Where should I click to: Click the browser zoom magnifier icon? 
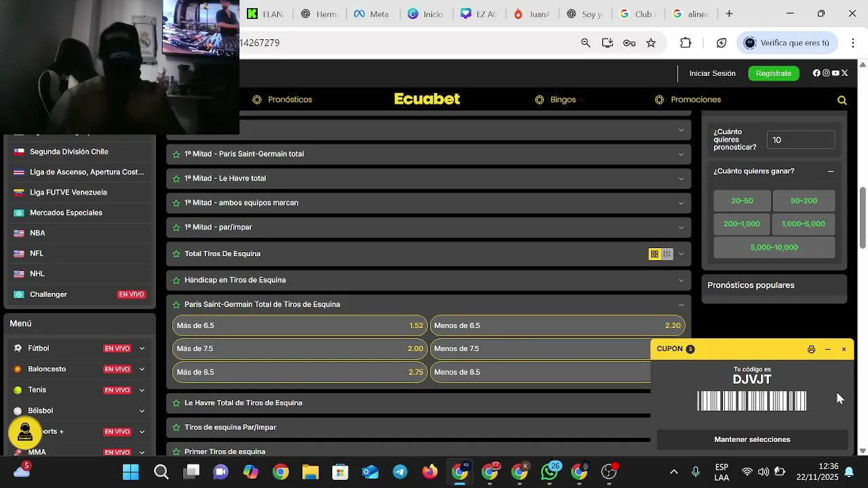(x=586, y=43)
